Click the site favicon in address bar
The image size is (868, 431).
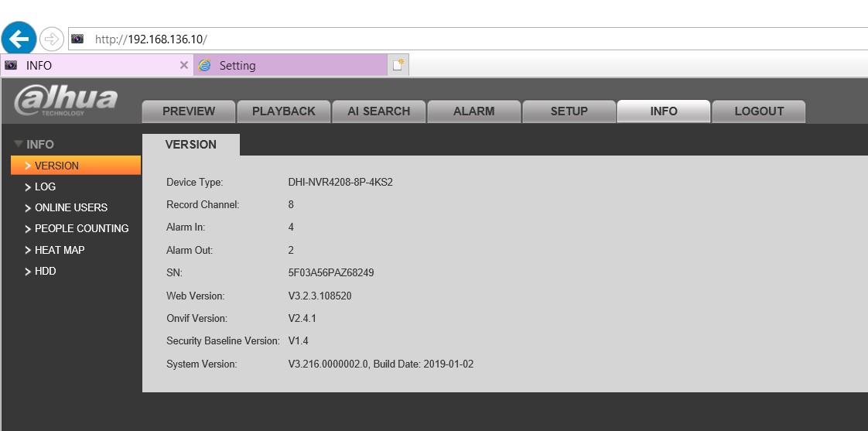[x=77, y=39]
